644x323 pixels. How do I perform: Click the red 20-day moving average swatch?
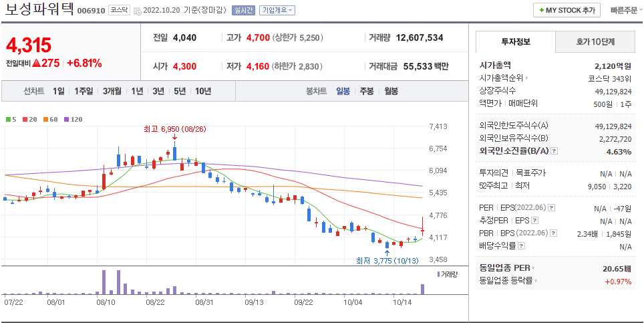(x=25, y=120)
